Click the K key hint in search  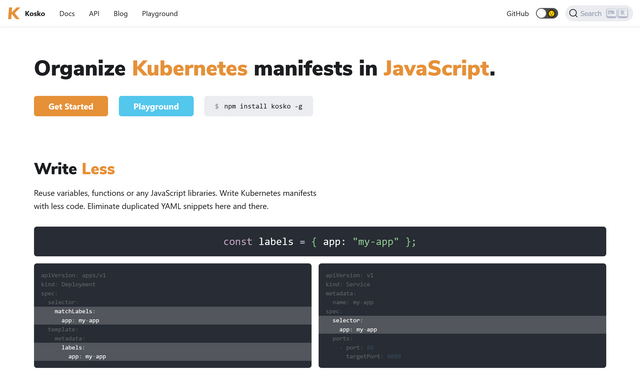[622, 13]
